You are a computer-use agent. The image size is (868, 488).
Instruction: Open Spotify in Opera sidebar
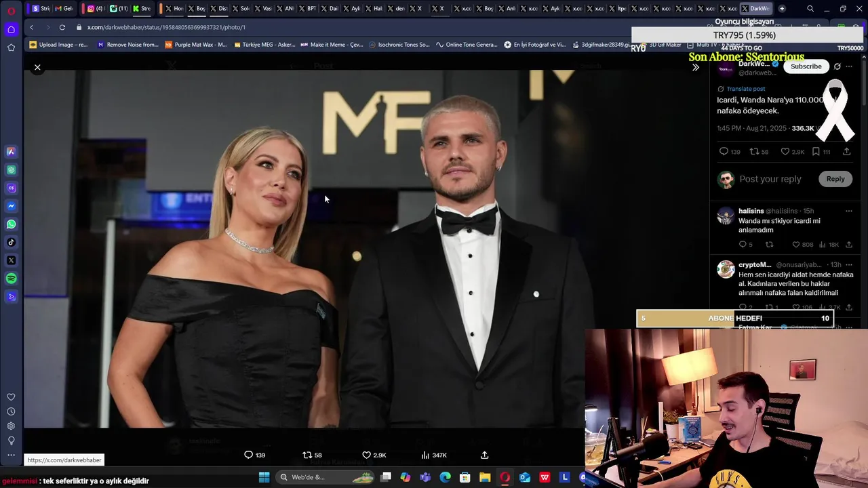click(12, 279)
